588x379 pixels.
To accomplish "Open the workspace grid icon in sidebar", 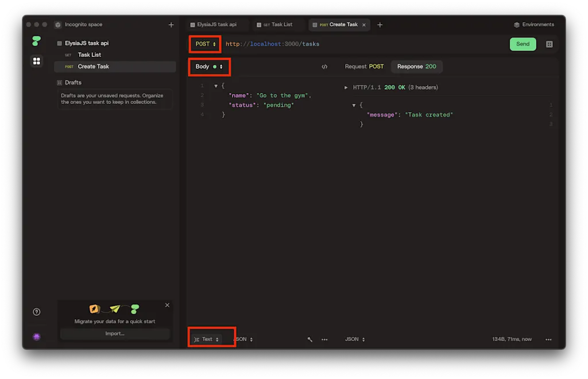I will click(x=36, y=61).
